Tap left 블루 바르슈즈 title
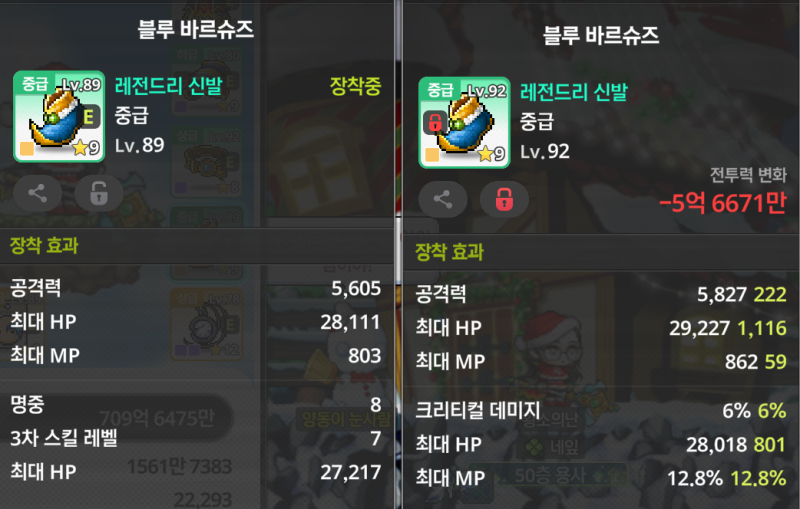 point(195,29)
